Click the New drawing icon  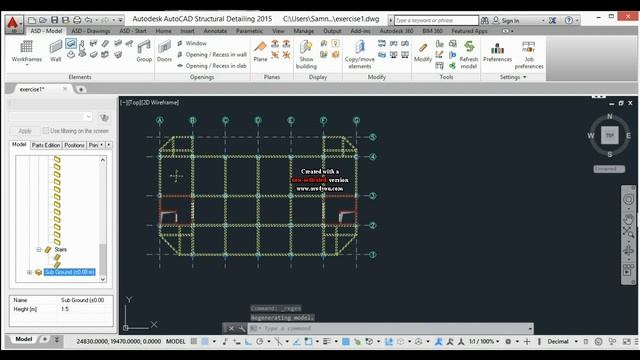point(32,20)
